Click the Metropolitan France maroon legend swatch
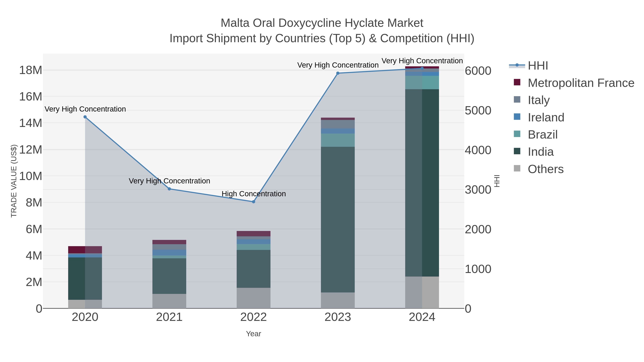 [517, 82]
